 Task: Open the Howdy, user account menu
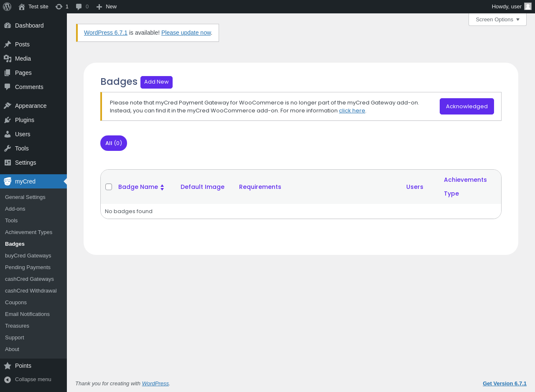(x=511, y=7)
